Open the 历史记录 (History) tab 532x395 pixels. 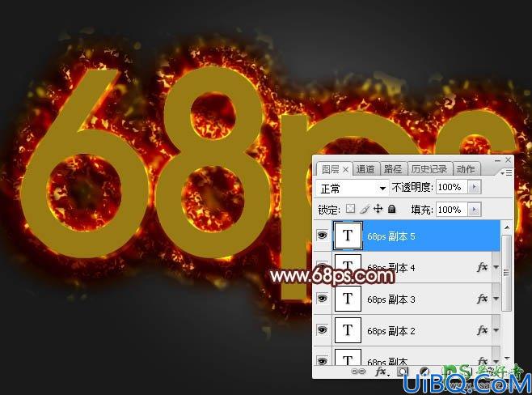[429, 169]
